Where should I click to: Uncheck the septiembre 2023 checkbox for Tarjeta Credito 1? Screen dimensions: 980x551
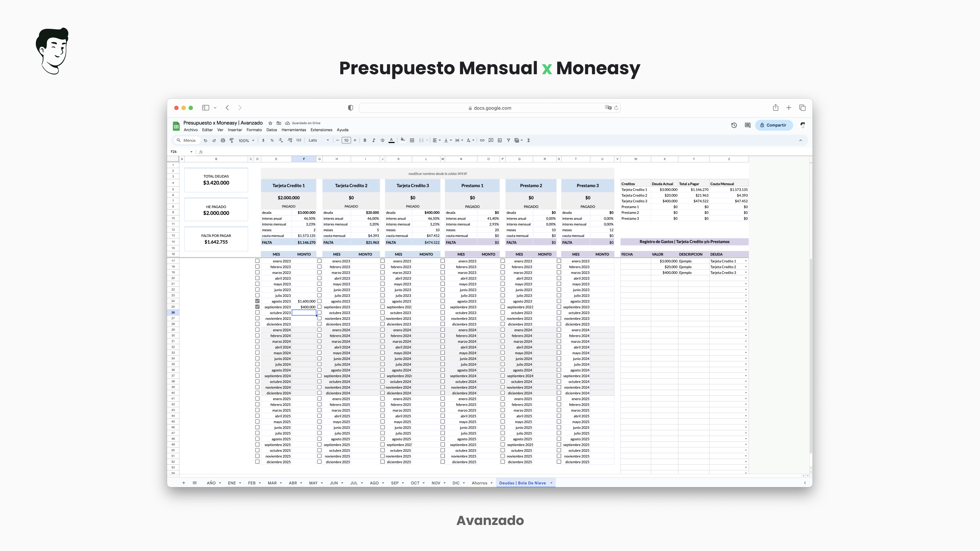tap(257, 307)
